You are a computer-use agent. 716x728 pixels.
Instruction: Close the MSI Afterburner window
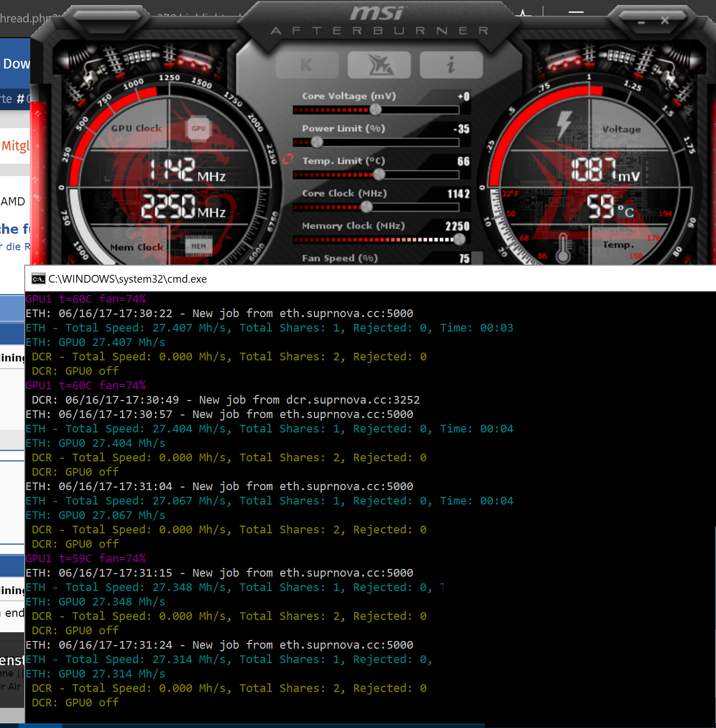pyautogui.click(x=665, y=21)
